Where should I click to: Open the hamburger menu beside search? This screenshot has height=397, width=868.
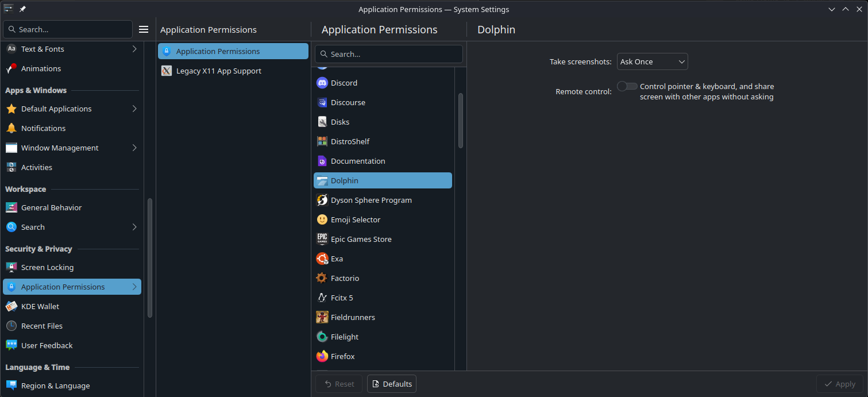(144, 29)
